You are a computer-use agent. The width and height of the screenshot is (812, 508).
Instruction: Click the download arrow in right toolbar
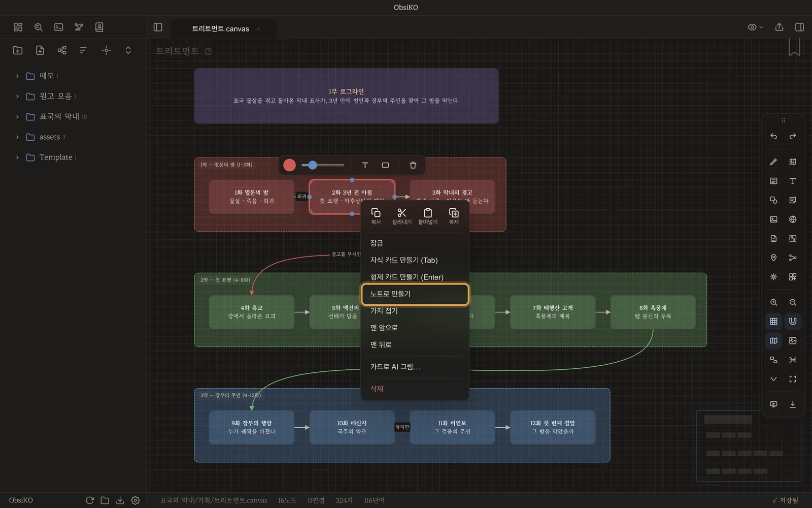pos(793,404)
